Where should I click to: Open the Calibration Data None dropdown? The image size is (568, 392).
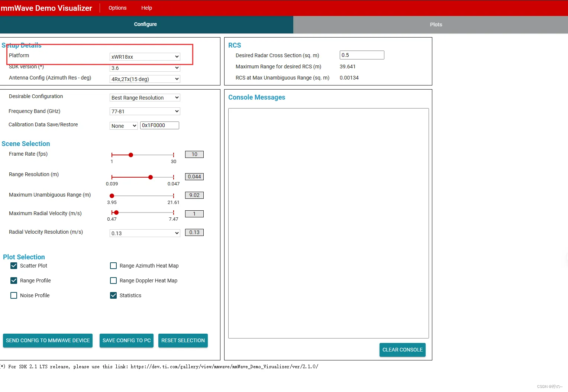pos(124,126)
